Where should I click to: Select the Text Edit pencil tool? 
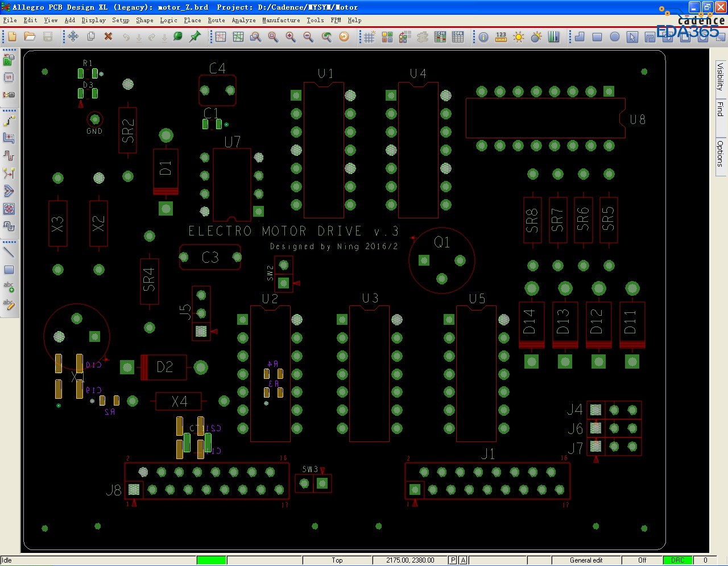point(9,305)
